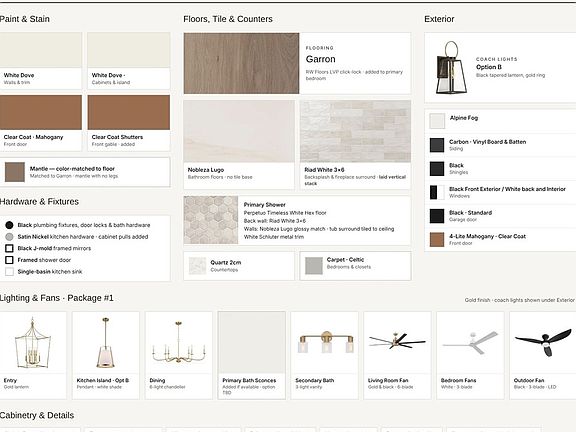Click the Black - Standard garage door label
The image size is (576, 432).
coord(471,213)
